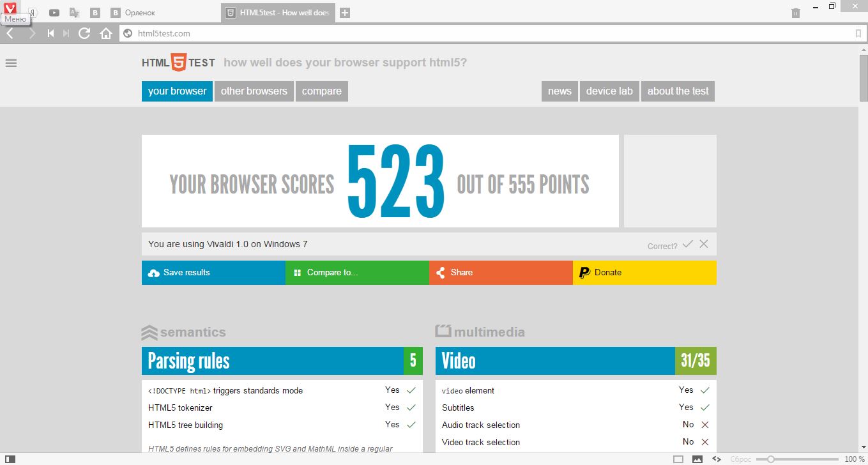This screenshot has width=868, height=465.
Task: Switch to the pinned translate tab
Action: tap(74, 13)
